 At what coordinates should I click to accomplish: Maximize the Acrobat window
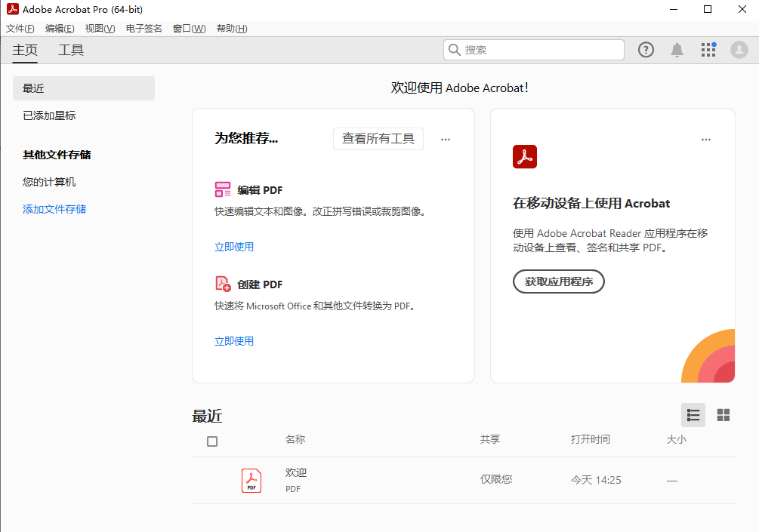point(708,9)
